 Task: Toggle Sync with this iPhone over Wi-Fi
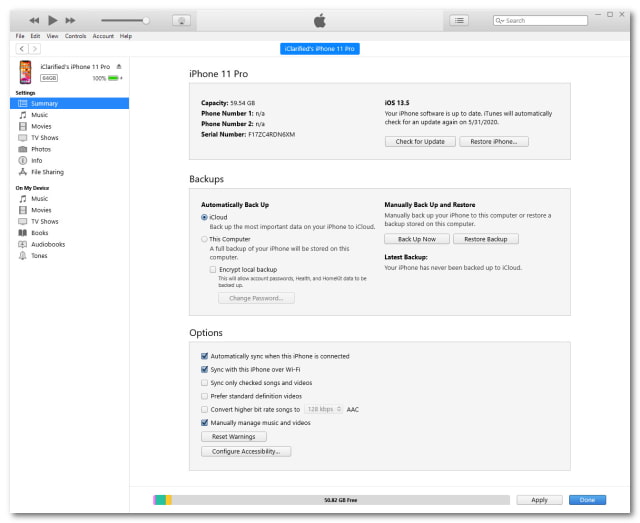204,369
